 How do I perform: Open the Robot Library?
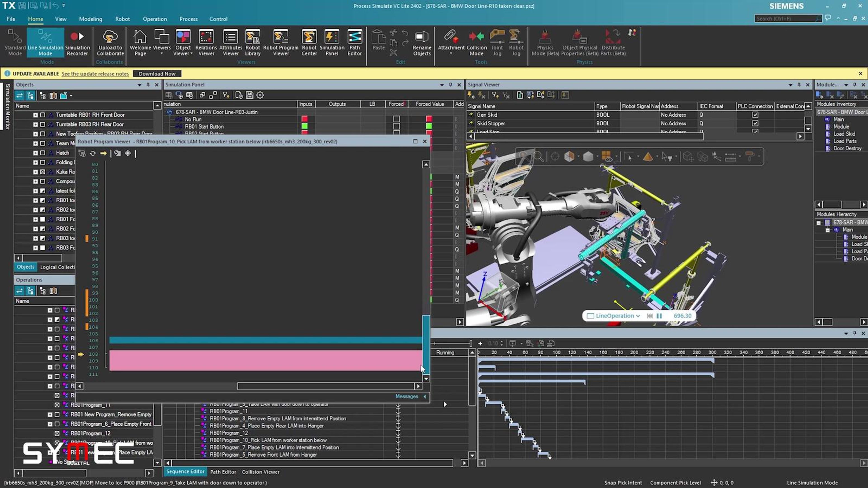pos(252,42)
